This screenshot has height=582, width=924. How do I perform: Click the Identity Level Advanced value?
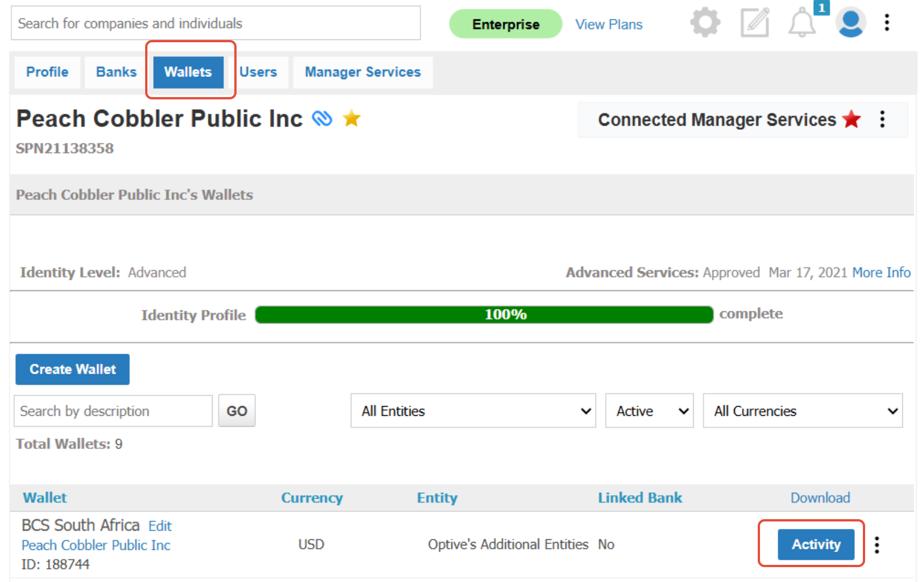[157, 272]
